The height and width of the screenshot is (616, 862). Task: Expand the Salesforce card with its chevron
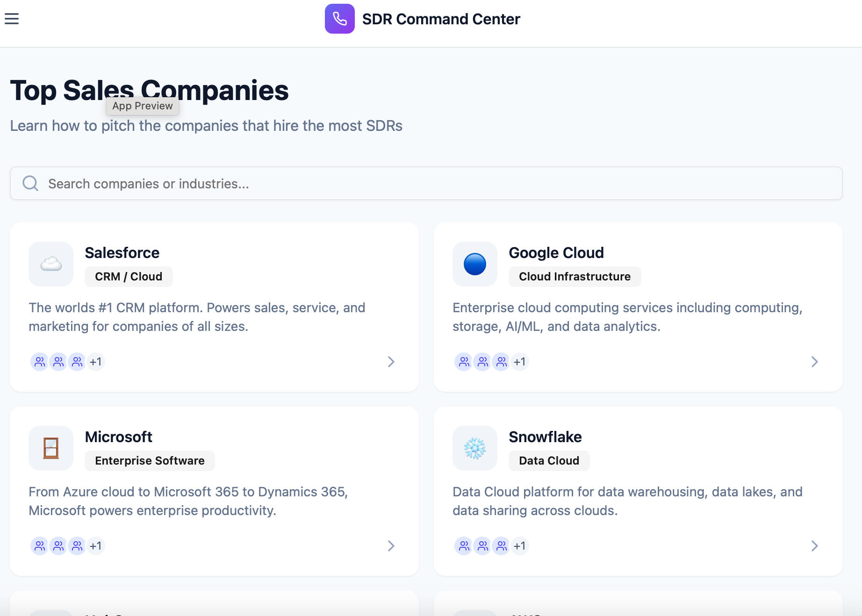(391, 361)
